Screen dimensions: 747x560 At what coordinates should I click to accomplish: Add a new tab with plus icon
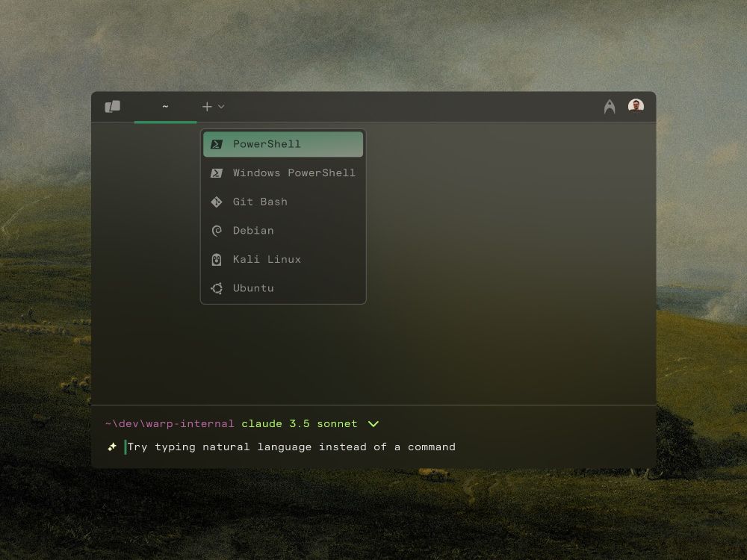point(207,107)
